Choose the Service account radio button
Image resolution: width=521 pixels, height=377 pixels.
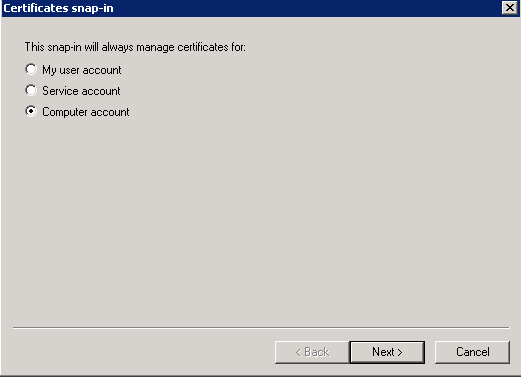tap(31, 90)
